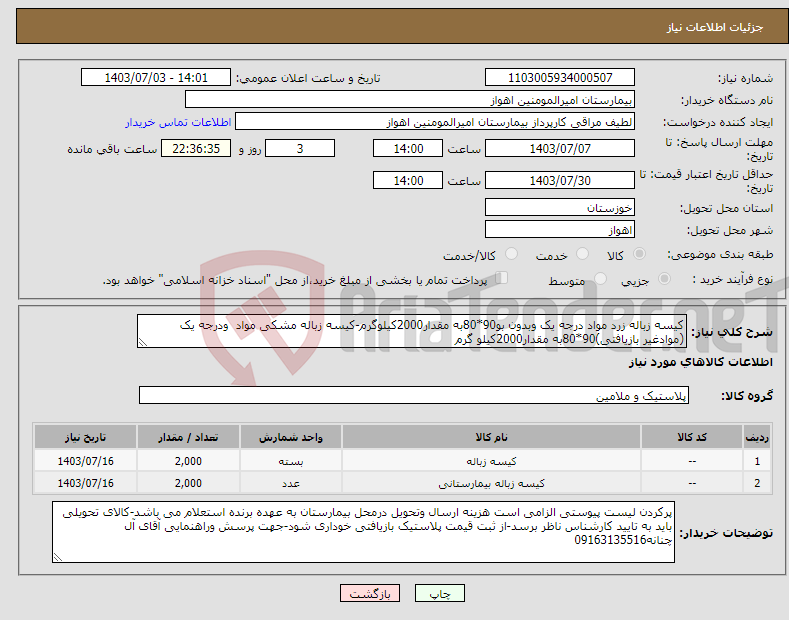Click the date 1403/07/16 in row 1
The height and width of the screenshot is (620, 789).
[86, 461]
